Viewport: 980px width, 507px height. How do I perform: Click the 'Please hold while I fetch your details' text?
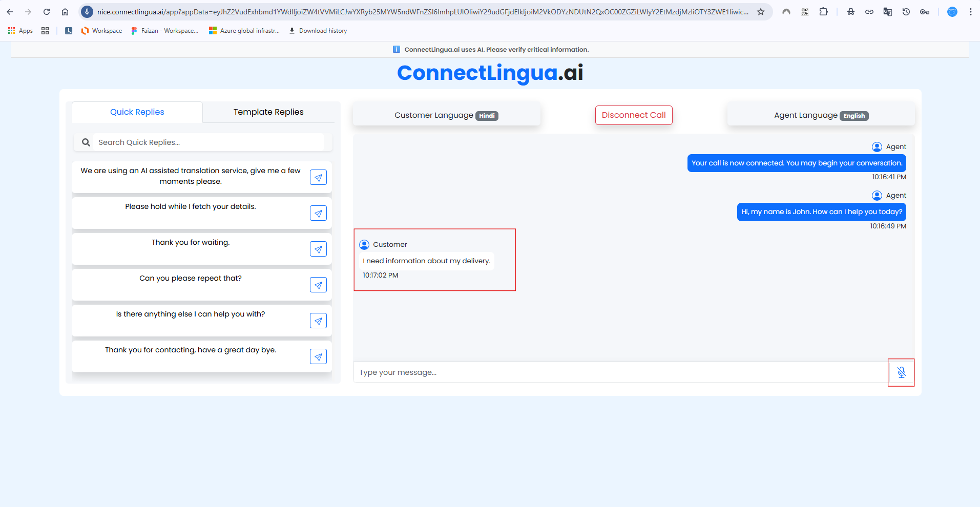191,206
